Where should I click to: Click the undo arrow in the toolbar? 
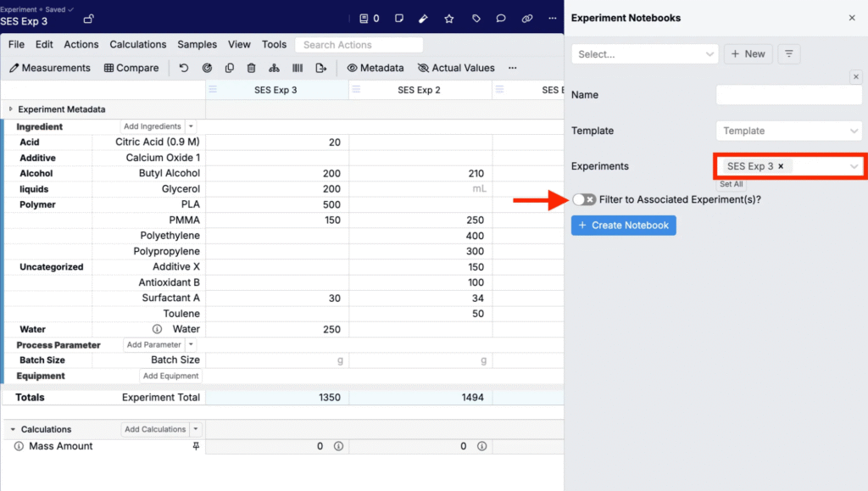click(184, 68)
